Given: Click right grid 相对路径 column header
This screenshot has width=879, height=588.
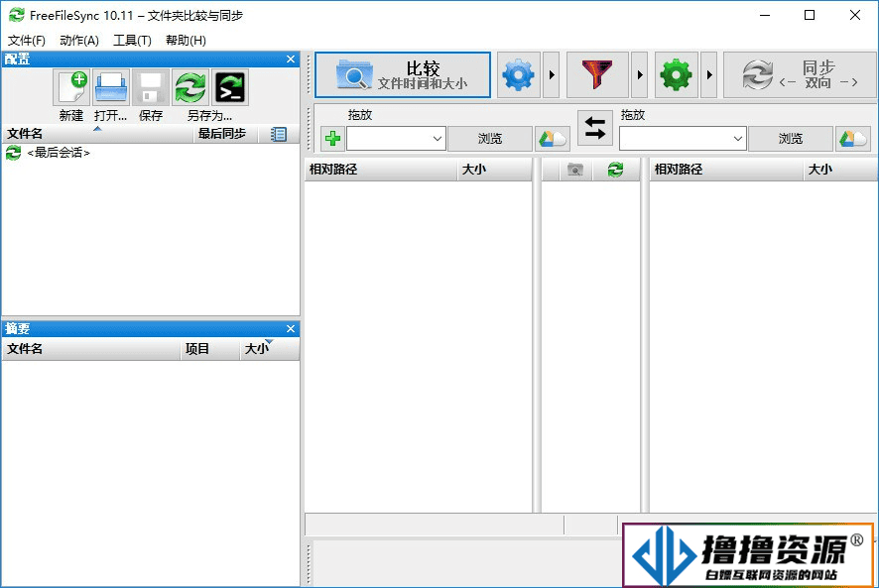Looking at the screenshot, I should pyautogui.click(x=726, y=170).
